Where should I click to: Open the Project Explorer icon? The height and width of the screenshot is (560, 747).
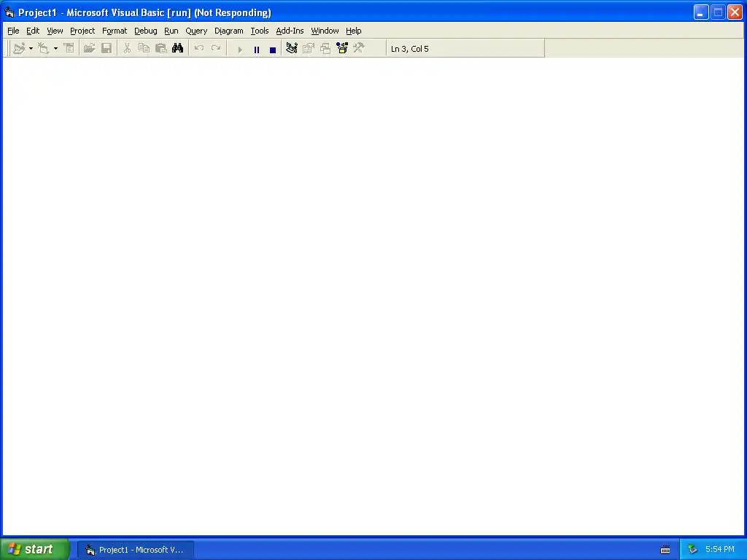pos(292,49)
